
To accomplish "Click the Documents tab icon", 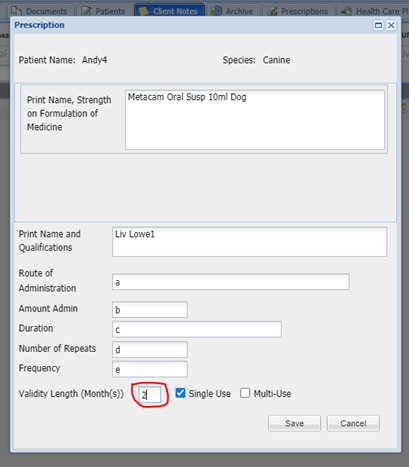I will pos(16,11).
